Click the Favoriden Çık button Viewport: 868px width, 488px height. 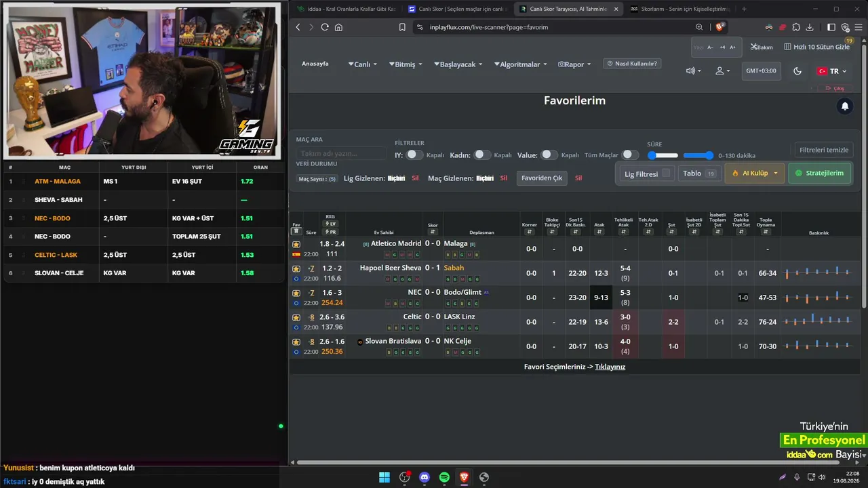[542, 178]
